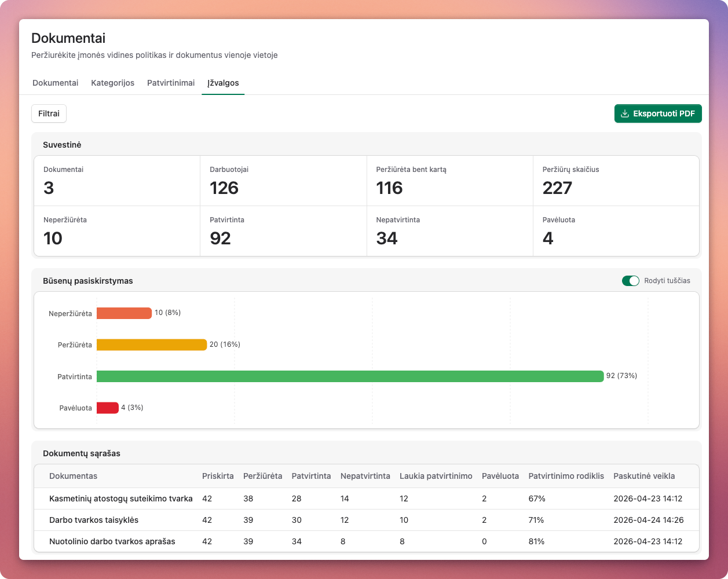Click the orange Neperžiūrėta bar
Viewport: 728px width, 579px height.
(x=124, y=313)
